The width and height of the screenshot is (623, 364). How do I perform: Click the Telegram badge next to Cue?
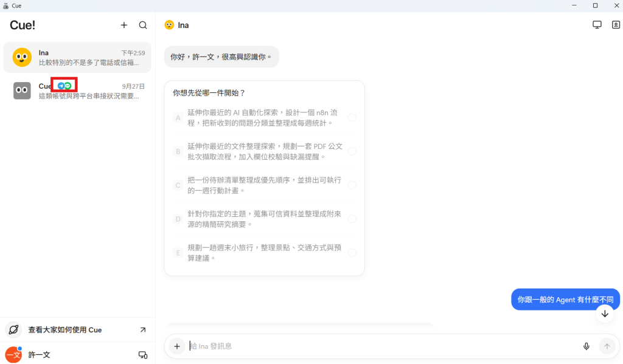[x=61, y=86]
